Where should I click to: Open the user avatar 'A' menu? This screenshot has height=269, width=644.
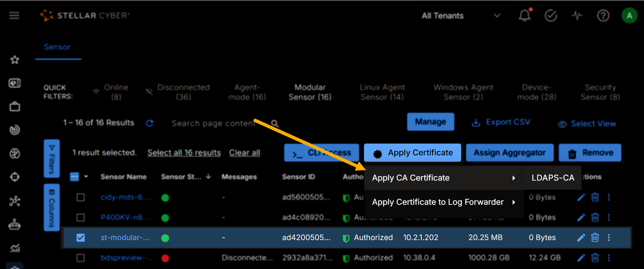[x=629, y=15]
